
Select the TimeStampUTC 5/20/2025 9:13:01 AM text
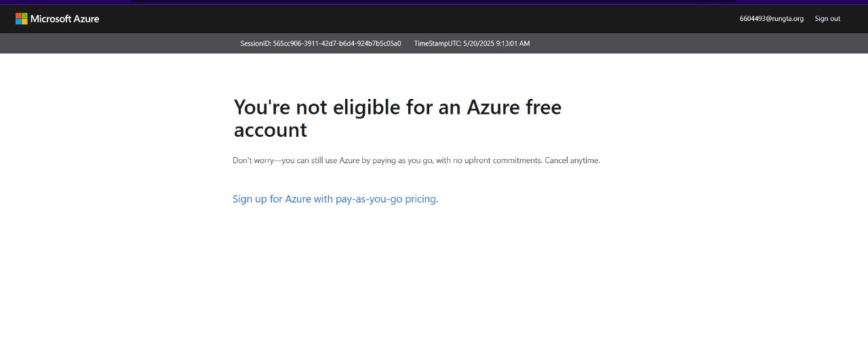point(472,43)
